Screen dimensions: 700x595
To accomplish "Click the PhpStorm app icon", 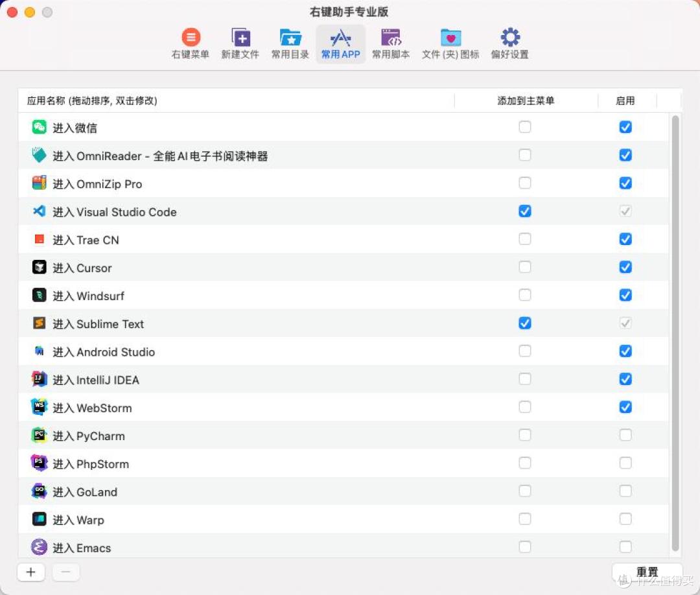I will (x=40, y=463).
